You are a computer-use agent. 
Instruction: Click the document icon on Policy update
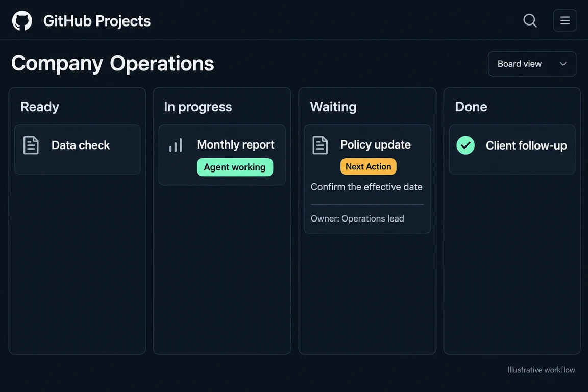point(320,145)
